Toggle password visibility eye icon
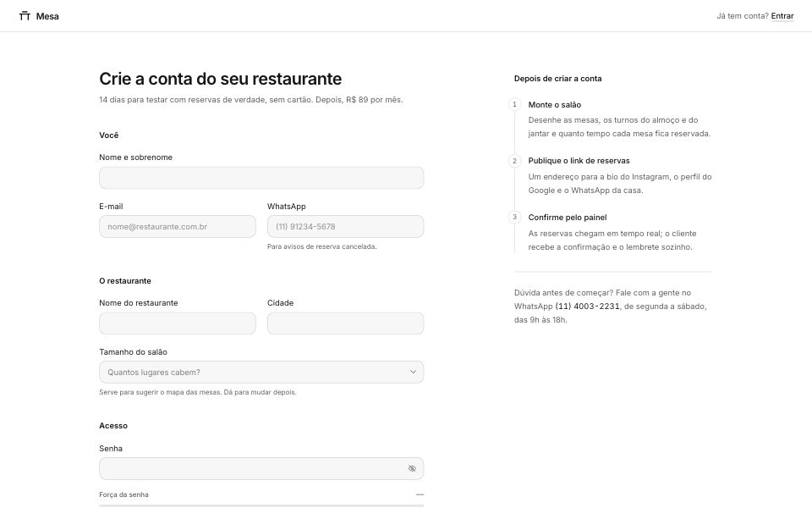Screen dimensions: 812x508 click(x=412, y=468)
